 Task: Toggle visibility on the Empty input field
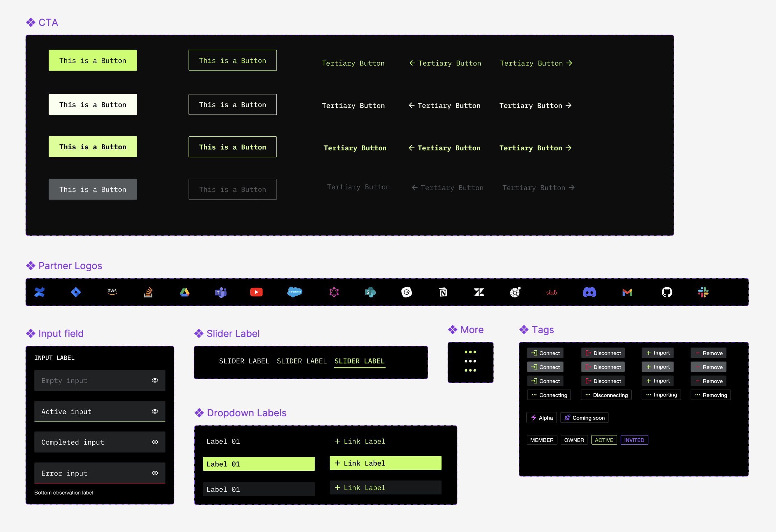155,380
